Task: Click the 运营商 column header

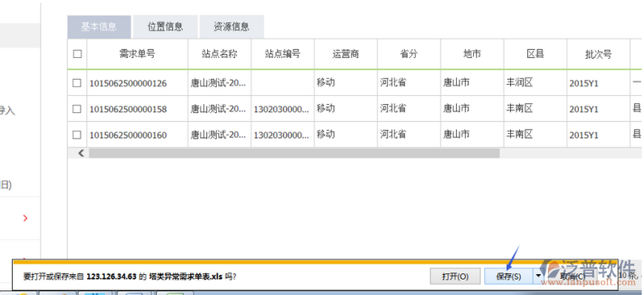Action: (x=347, y=54)
